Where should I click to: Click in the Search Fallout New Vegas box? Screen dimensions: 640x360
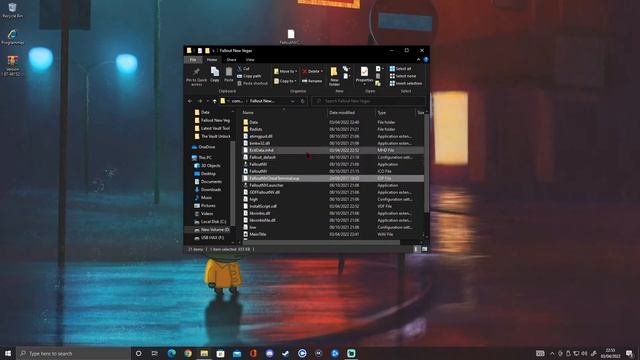pos(369,101)
